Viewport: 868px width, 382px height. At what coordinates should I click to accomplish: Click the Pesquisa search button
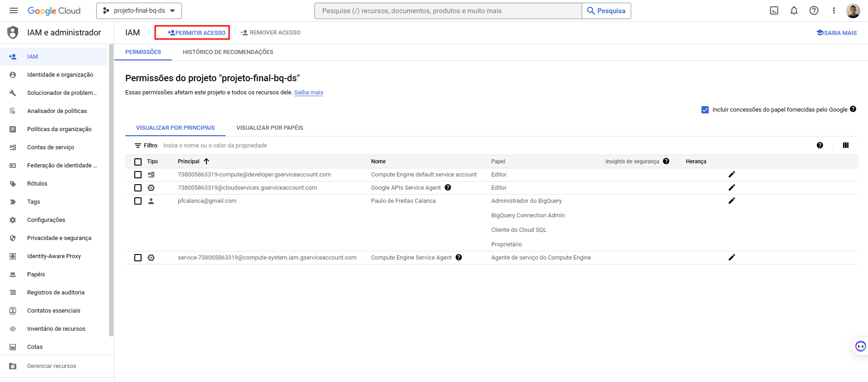(606, 11)
